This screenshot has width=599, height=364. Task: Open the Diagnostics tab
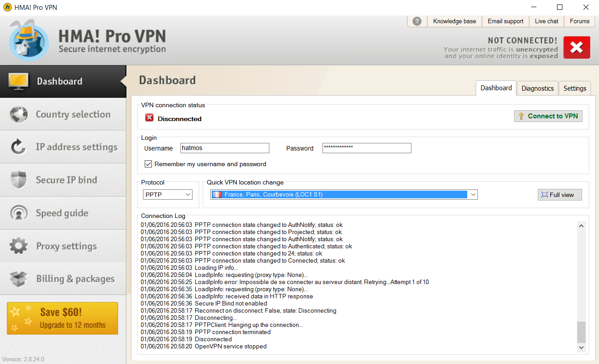coord(537,88)
